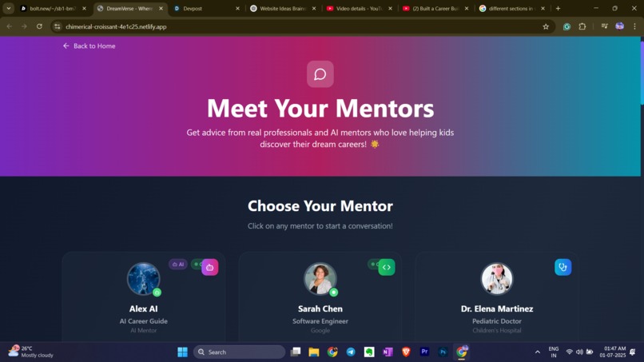The width and height of the screenshot is (644, 362).
Task: Open the Chrome three-dot menu
Action: pos(634,26)
